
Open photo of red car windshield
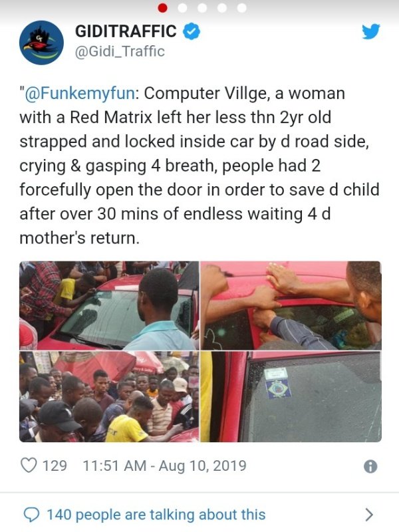109,305
